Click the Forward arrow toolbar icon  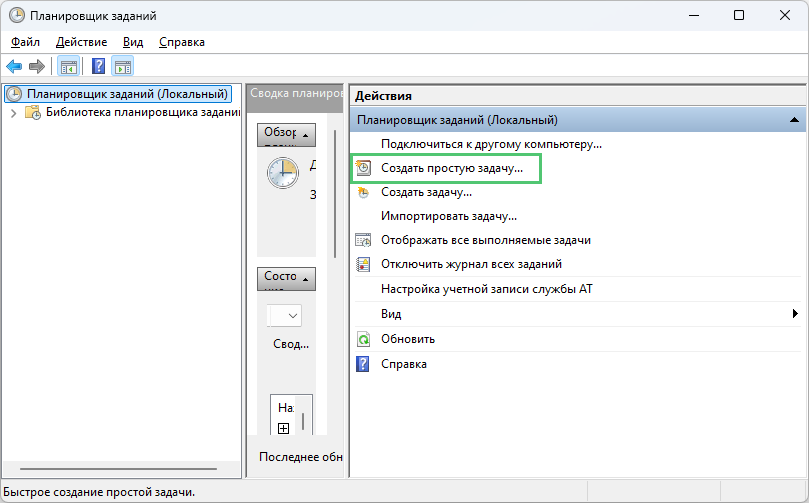coord(37,66)
